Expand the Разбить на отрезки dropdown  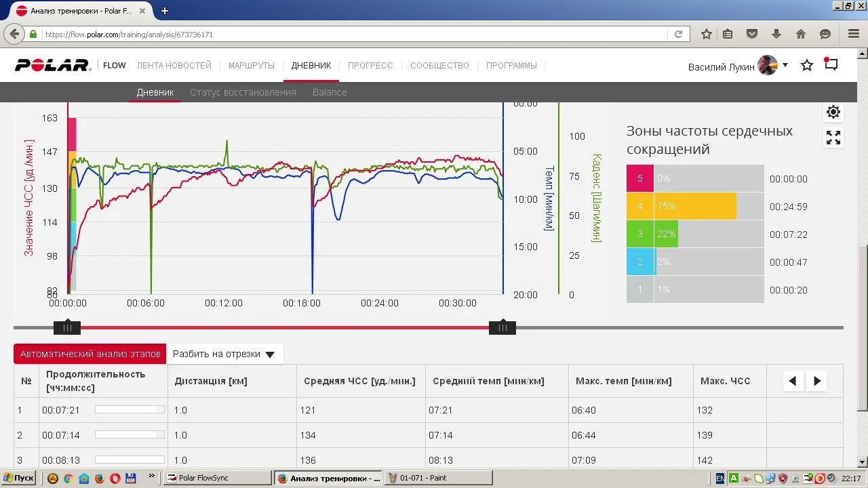(224, 354)
